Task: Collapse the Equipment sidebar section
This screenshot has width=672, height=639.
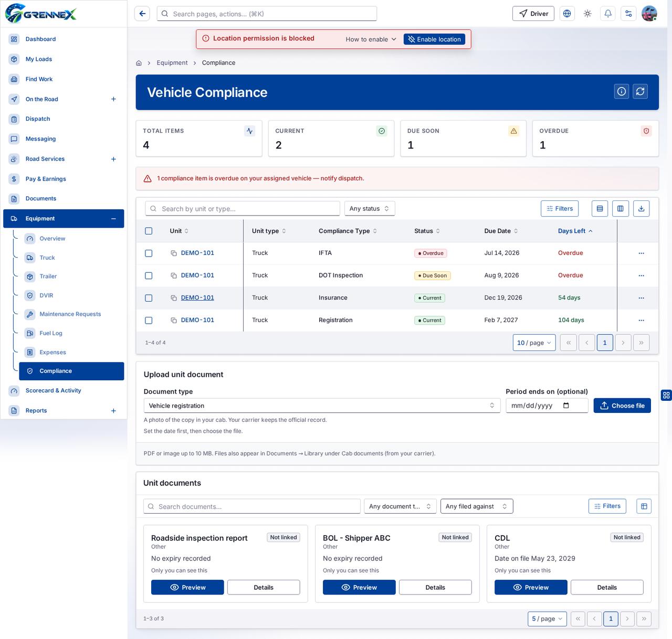Action: (x=113, y=219)
